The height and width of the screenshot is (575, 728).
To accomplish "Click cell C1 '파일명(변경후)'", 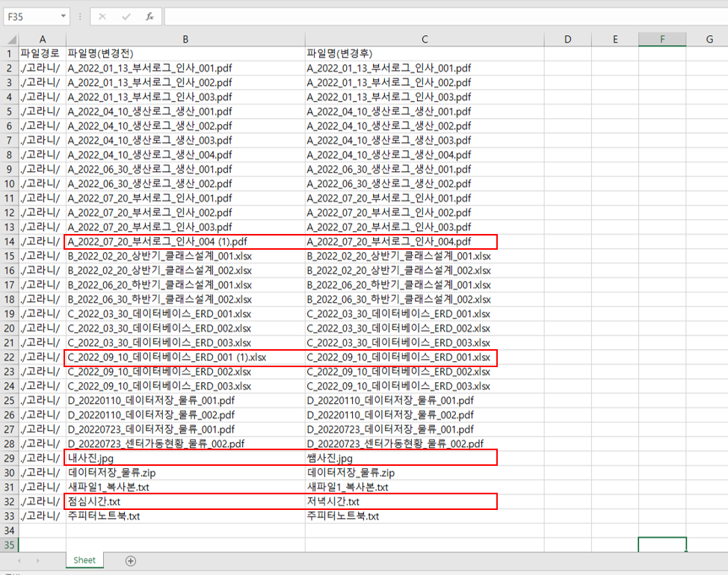I will pos(425,53).
